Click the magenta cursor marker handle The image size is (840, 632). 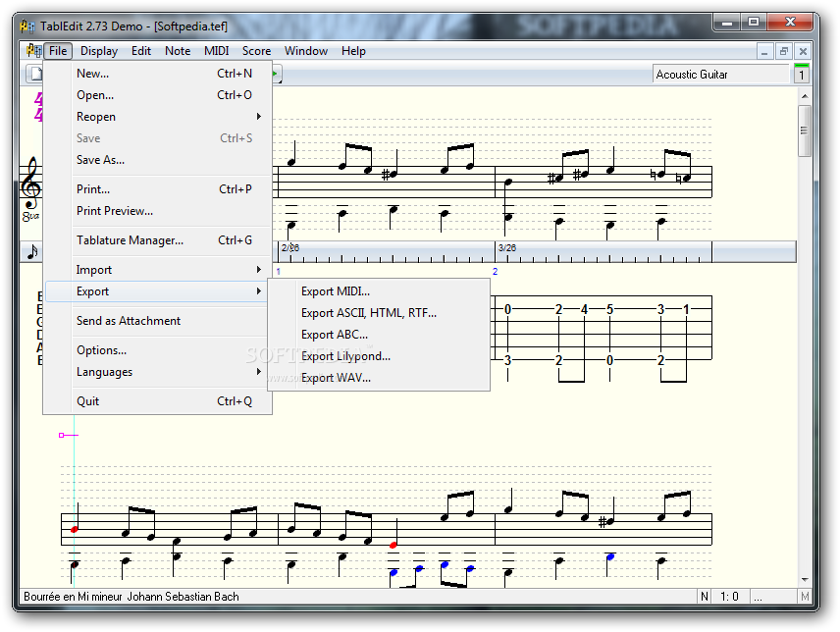pyautogui.click(x=62, y=435)
